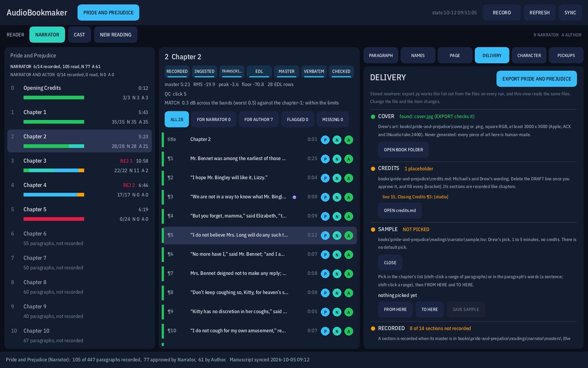
Task: Click the purple dot marker on paragraph ¶3
Action: [x=294, y=197]
